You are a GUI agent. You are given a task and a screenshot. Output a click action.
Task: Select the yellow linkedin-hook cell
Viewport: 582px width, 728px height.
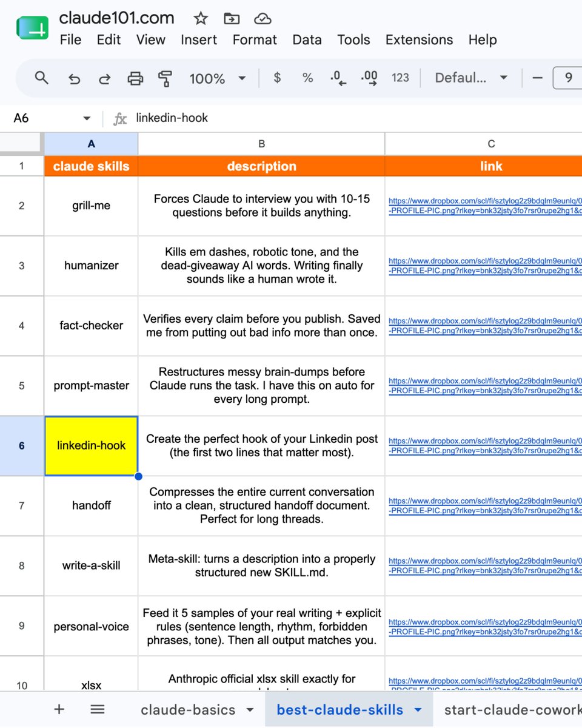click(91, 446)
